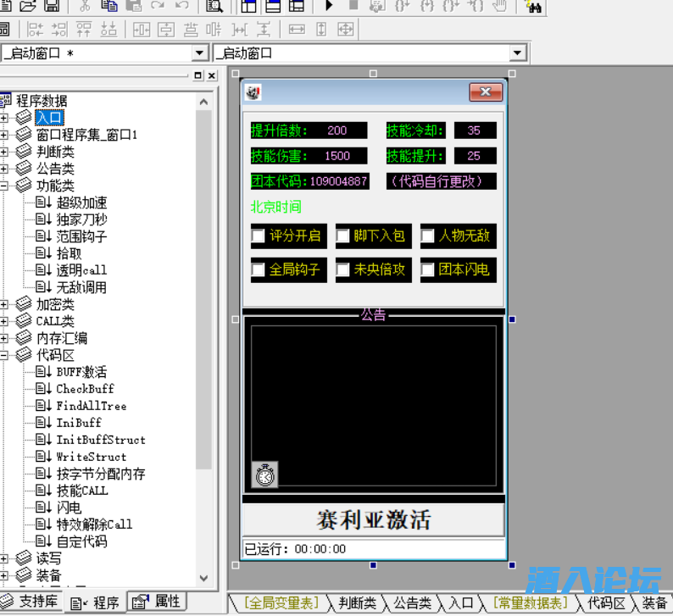Click the 提升倍数 value field 200
673x616 pixels.
coord(337,130)
